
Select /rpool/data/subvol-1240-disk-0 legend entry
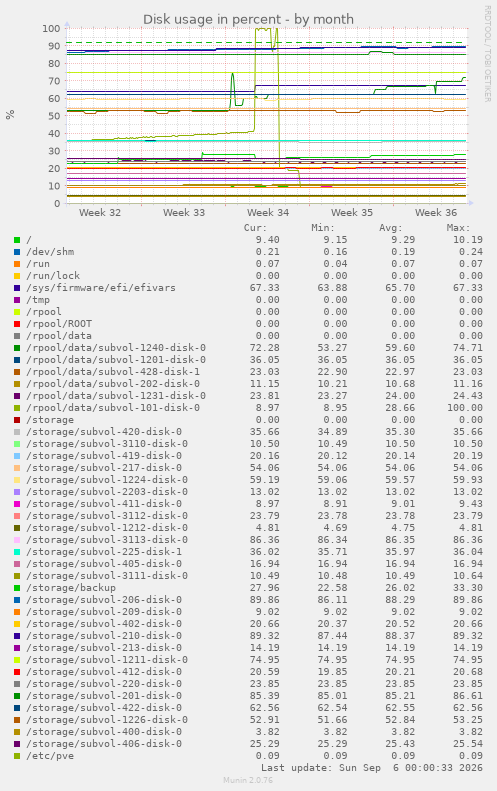click(116, 348)
